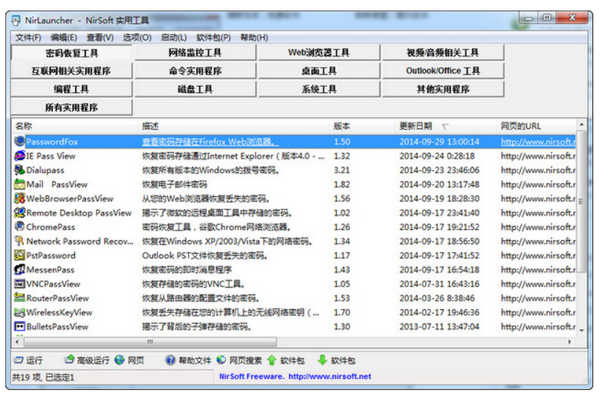600x396 pixels.
Task: Click the NirLauncher title bar icon
Action: pos(16,20)
